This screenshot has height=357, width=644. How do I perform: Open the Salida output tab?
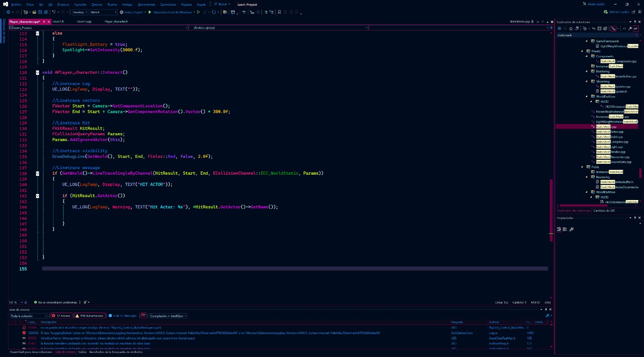point(82,352)
